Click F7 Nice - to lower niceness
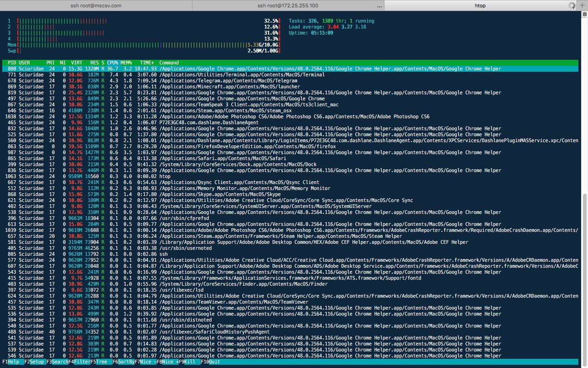Screen dimensions: 588x368 146,362
